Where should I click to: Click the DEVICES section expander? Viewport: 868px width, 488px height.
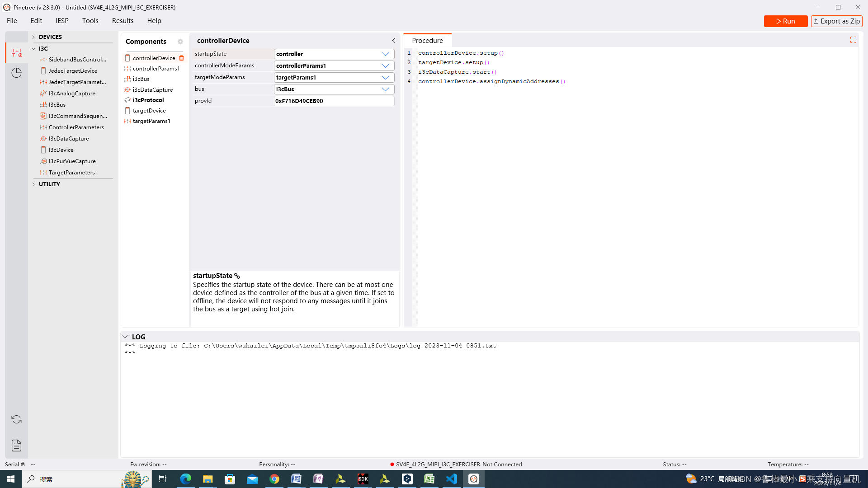34,36
